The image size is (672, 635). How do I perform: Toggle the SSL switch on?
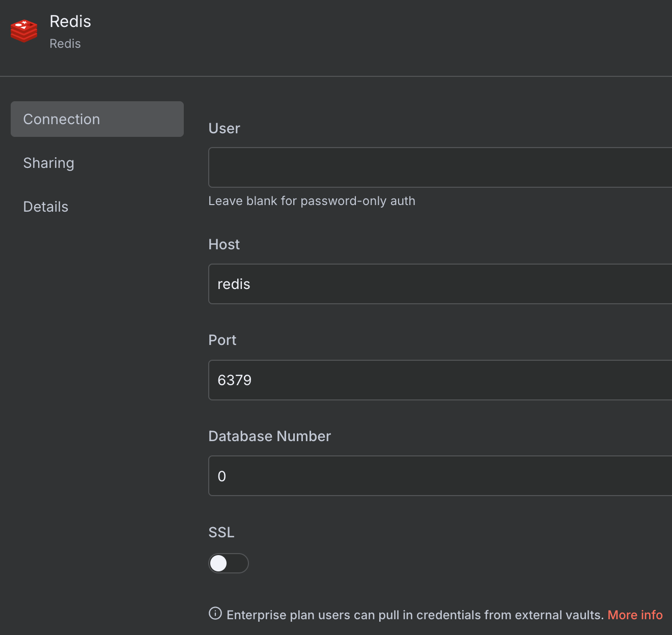pos(229,563)
